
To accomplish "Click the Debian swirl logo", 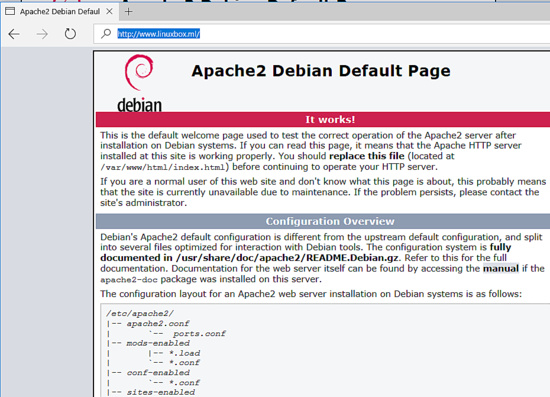I will (x=139, y=72).
